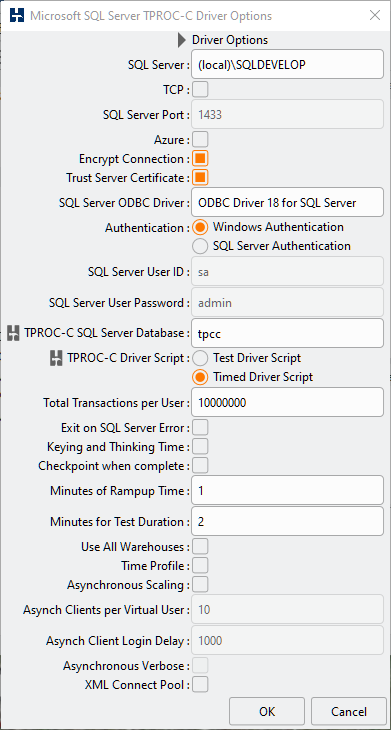Enable Checkpoint when complete
This screenshot has width=391, height=730.
[x=200, y=465]
